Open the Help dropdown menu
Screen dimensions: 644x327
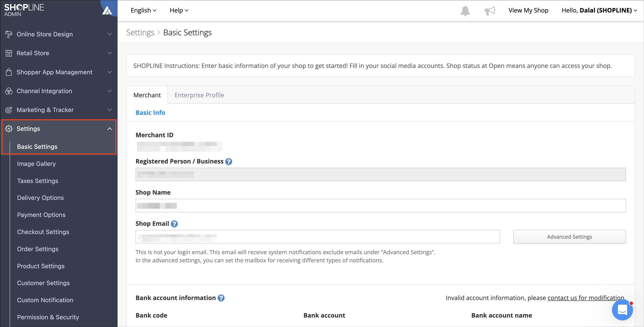tap(179, 11)
